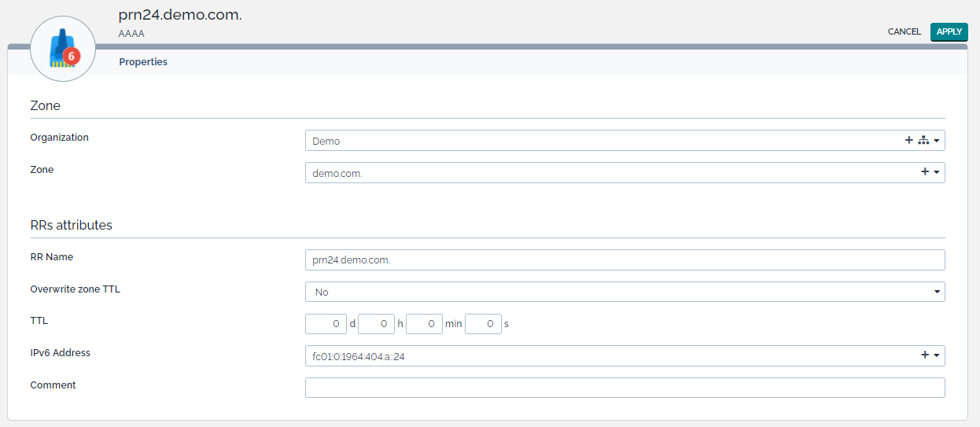Open the Overwrite zone TTL dropdown
The width and height of the screenshot is (980, 427).
point(624,292)
